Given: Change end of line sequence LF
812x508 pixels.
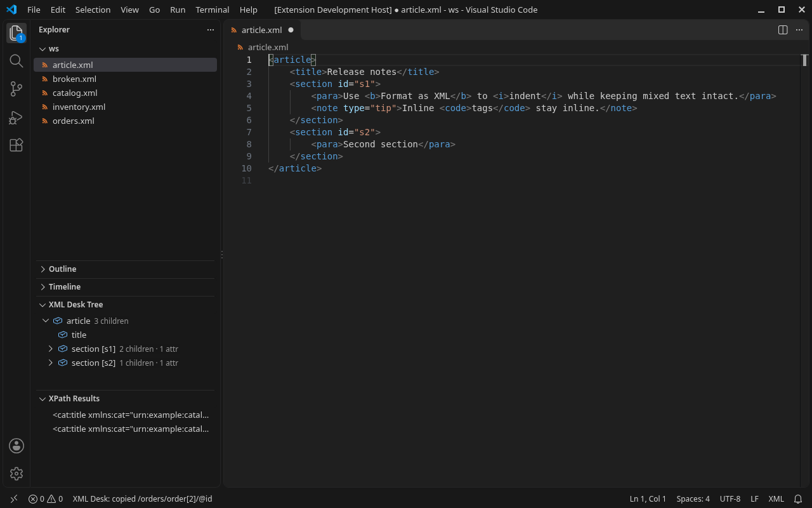Looking at the screenshot, I should tap(755, 499).
